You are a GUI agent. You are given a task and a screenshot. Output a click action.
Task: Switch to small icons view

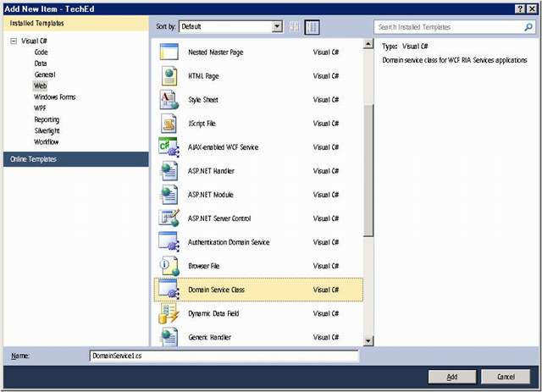(294, 27)
